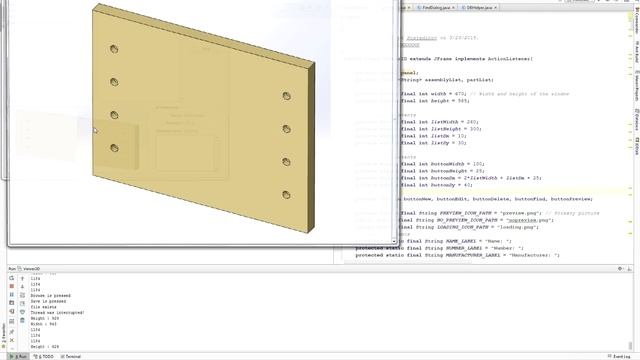Click viewer window scrollbar down arrow

[x=394, y=241]
